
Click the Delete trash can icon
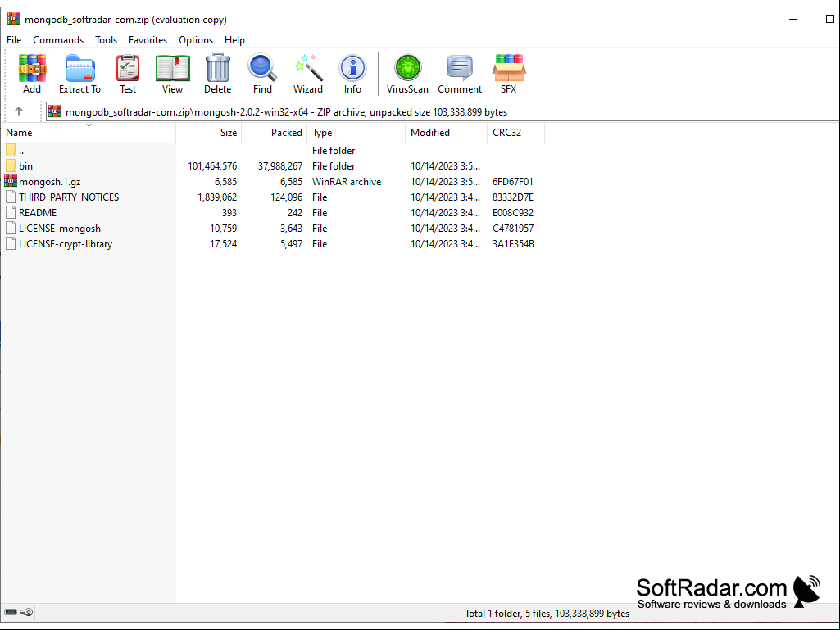click(217, 69)
